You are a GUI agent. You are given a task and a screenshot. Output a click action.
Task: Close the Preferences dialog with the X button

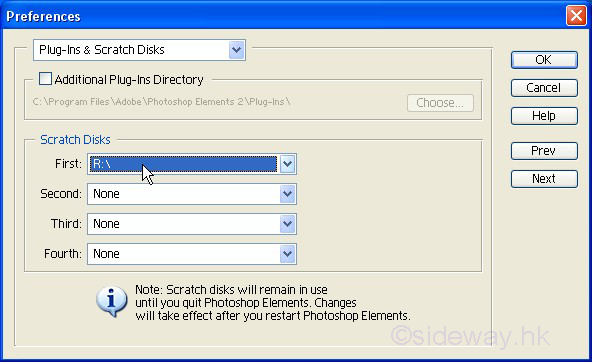pos(576,16)
